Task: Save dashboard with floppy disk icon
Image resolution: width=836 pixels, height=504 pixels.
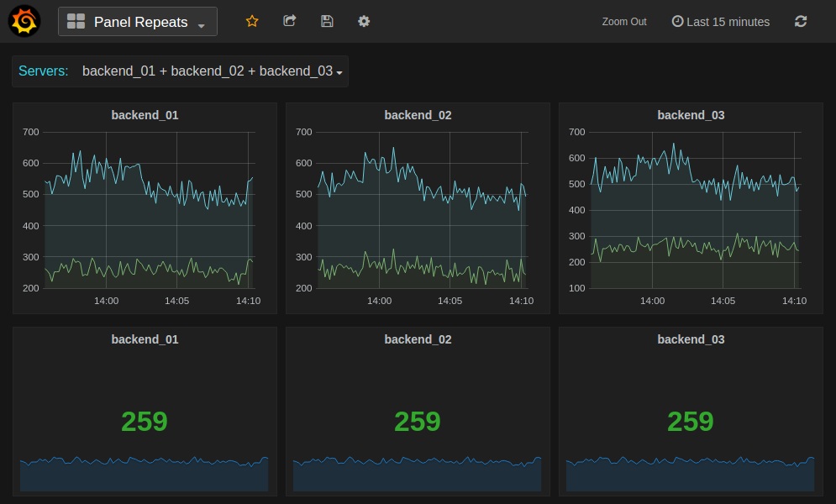Action: click(x=327, y=21)
